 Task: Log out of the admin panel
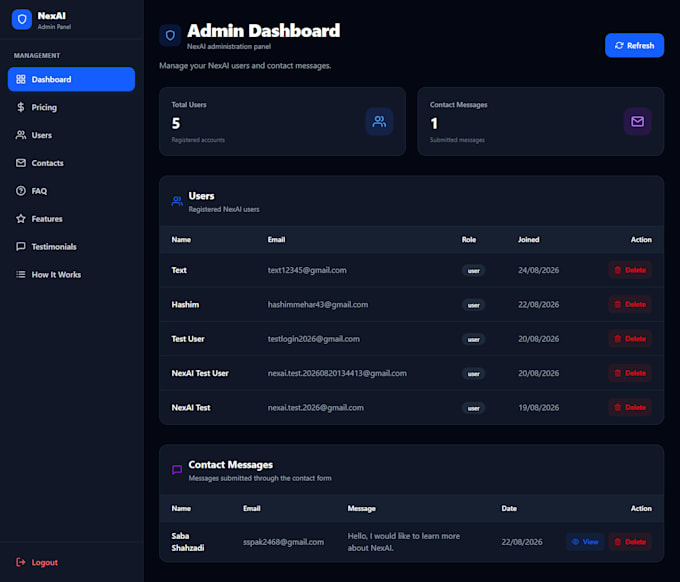[x=37, y=562]
